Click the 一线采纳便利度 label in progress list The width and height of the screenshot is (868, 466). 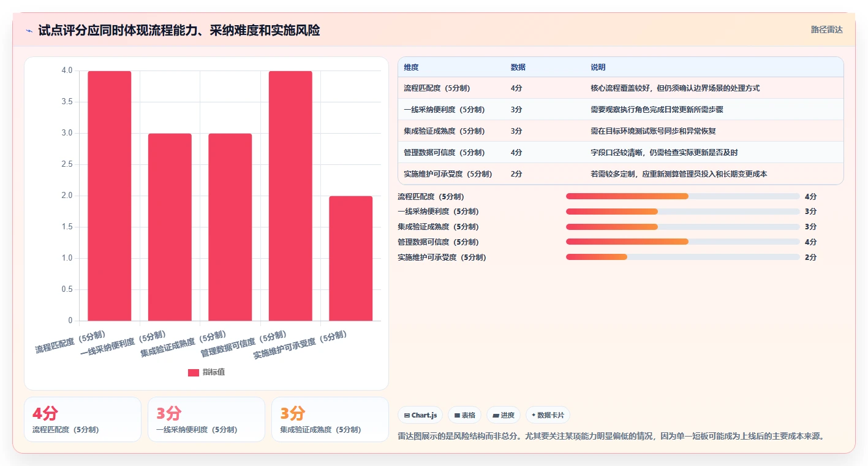click(x=438, y=212)
